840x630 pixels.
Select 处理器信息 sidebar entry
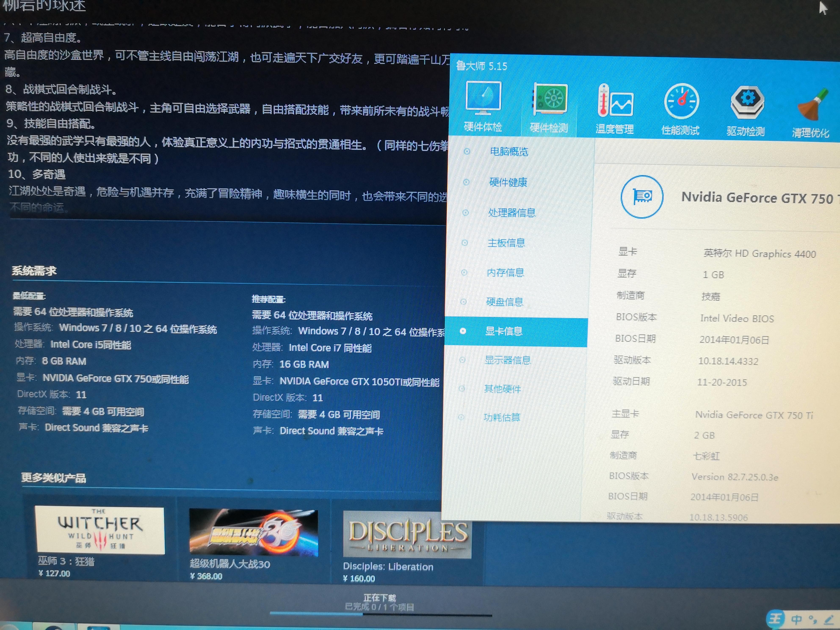(x=511, y=213)
